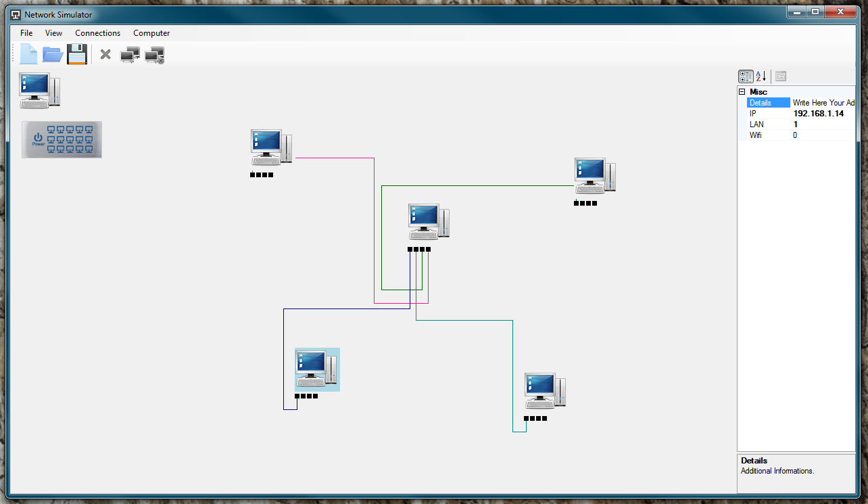Screen dimensions: 868x504
Task: Click the gray X delete icon
Action: pos(105,54)
